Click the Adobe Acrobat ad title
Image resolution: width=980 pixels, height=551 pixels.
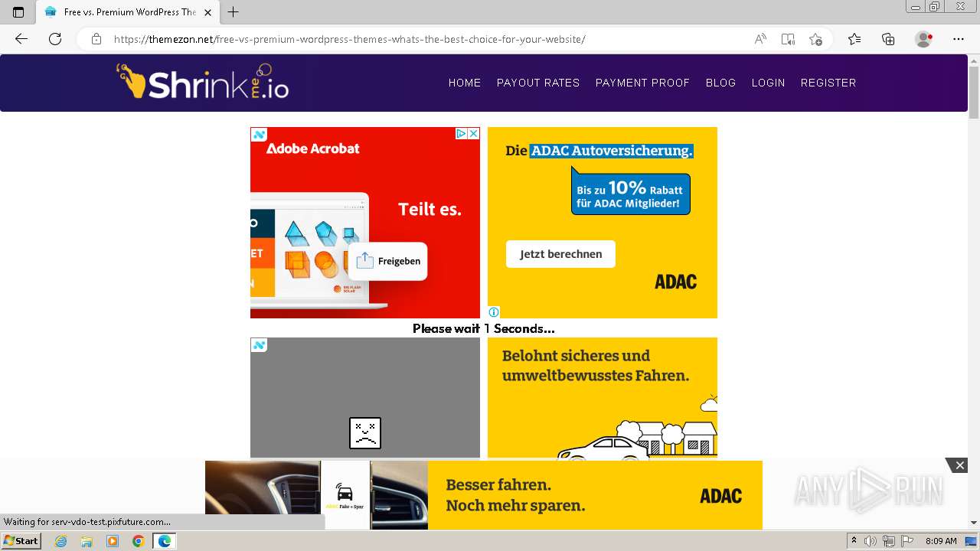point(312,148)
